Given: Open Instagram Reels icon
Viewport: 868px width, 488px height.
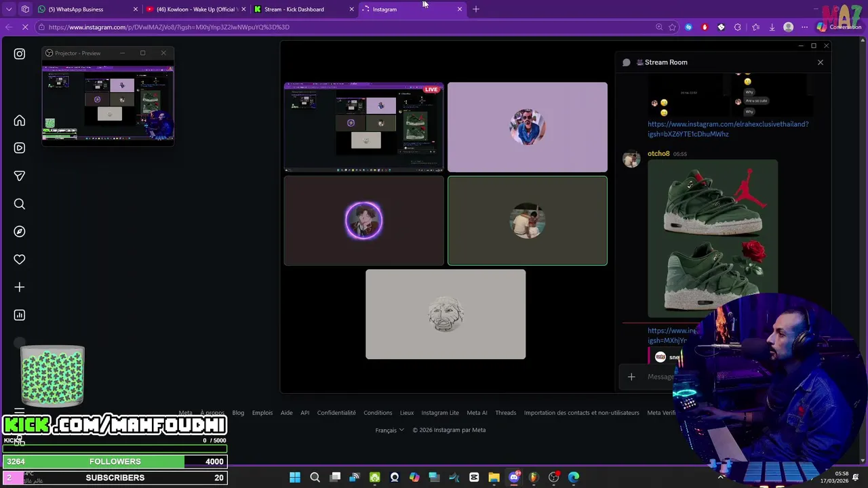Looking at the screenshot, I should (x=20, y=148).
